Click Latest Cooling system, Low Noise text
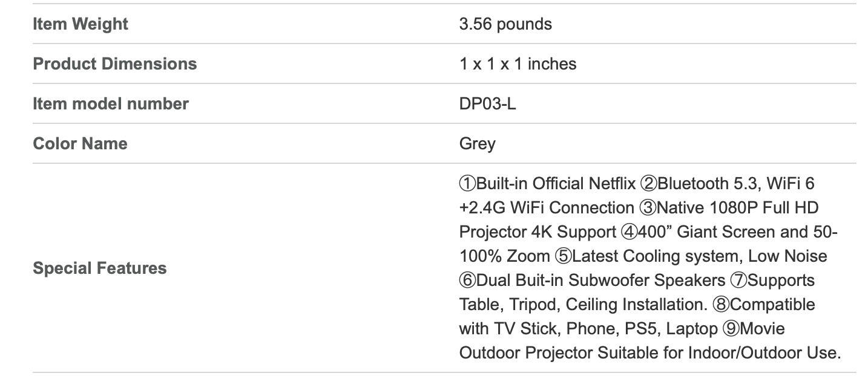 (699, 256)
